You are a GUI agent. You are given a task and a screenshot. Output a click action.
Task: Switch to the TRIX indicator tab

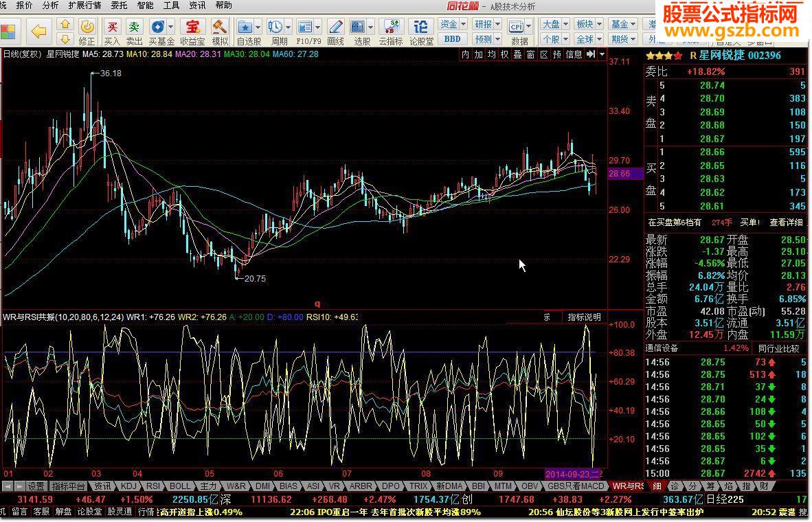(418, 486)
